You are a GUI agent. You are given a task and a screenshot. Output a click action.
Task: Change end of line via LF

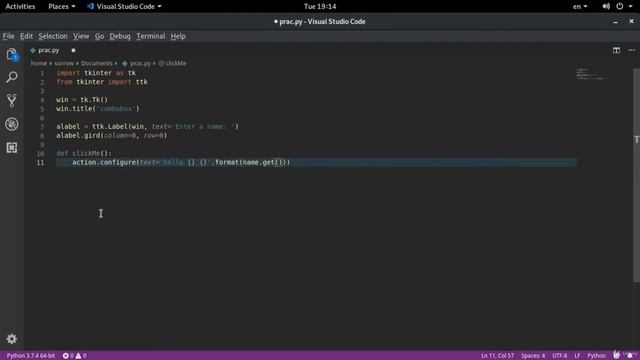[577, 356]
